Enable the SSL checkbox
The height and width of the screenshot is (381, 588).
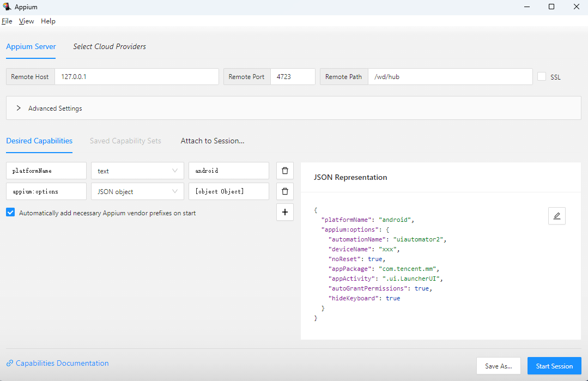pos(542,76)
